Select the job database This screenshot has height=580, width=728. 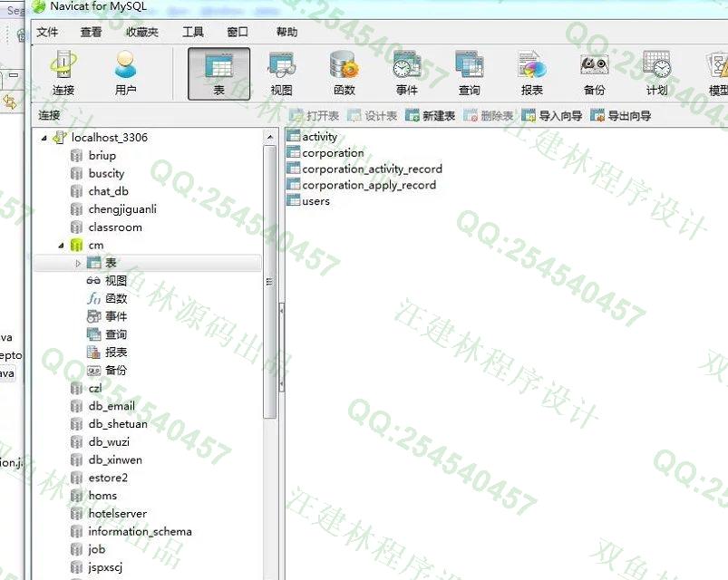tap(97, 549)
